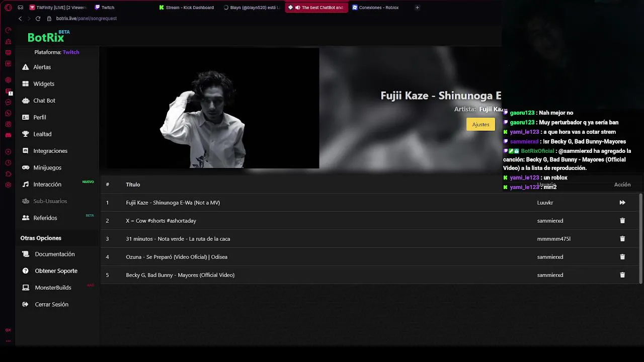Click user mmmmm475l in song list

(554, 239)
